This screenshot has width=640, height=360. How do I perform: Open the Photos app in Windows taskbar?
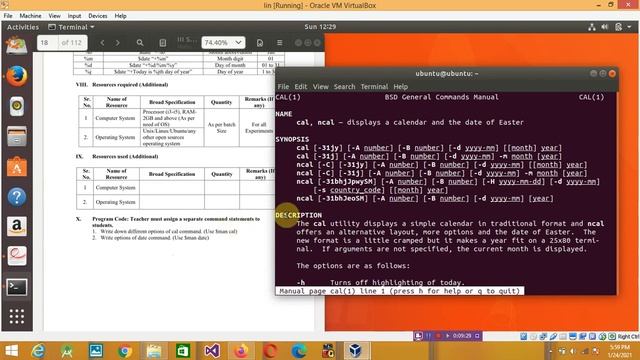click(96, 351)
